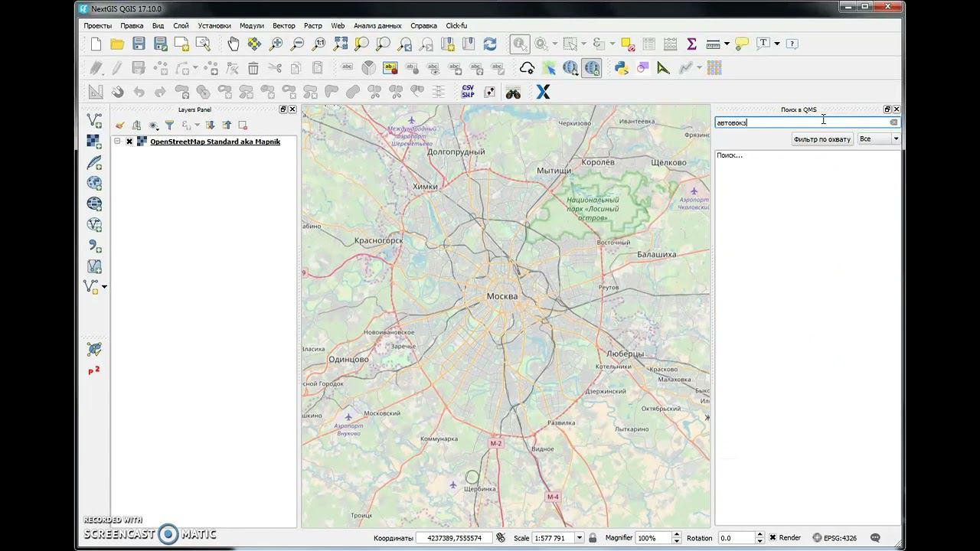
Task: Open the Анализ данных menu
Action: pos(377,25)
